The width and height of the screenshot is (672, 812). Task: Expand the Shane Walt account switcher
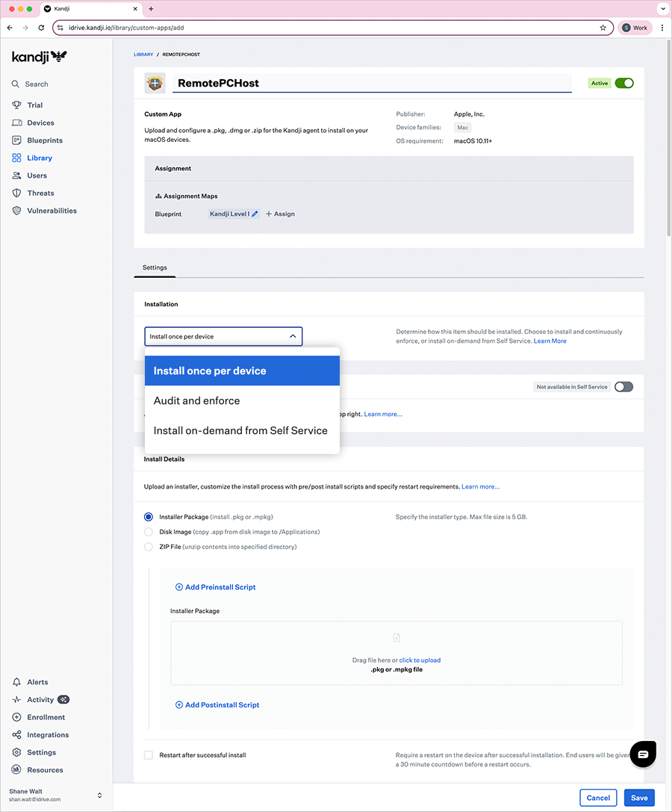pos(99,796)
